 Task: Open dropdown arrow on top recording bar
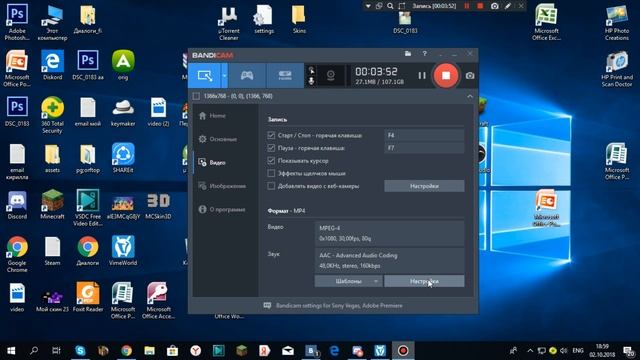368,6
